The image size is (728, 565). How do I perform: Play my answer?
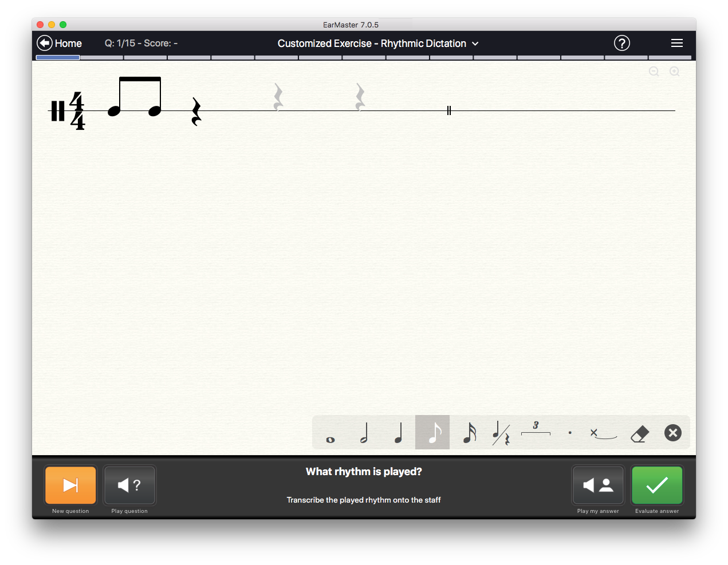(x=598, y=485)
